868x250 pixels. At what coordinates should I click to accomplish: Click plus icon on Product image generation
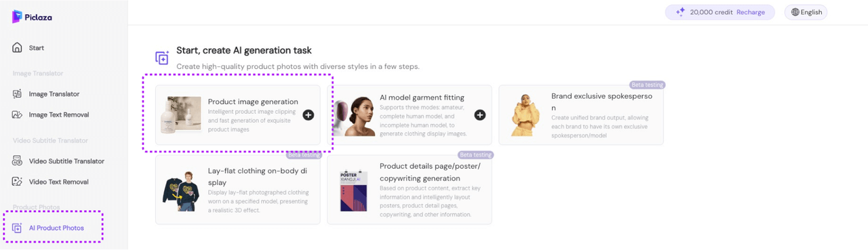point(308,115)
